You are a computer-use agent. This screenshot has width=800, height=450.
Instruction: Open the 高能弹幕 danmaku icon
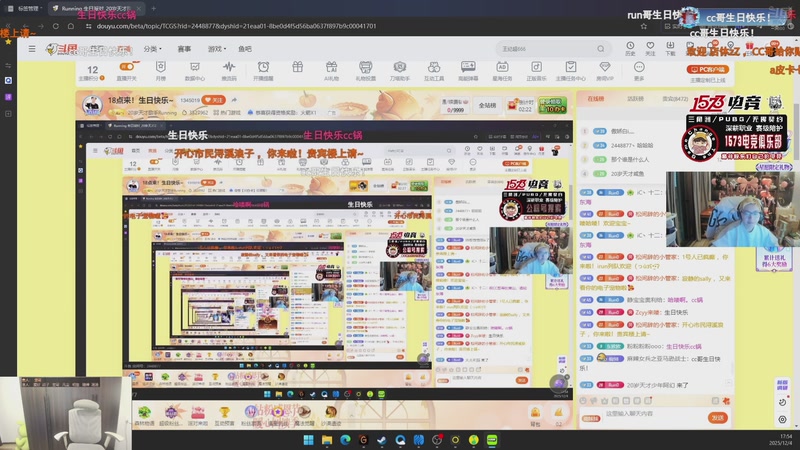click(468, 71)
